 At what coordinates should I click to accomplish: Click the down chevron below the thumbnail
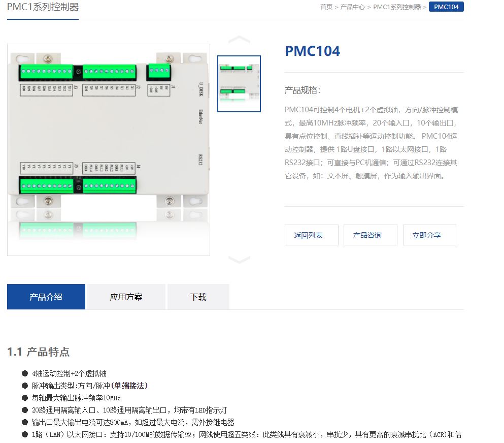pyautogui.click(x=239, y=260)
